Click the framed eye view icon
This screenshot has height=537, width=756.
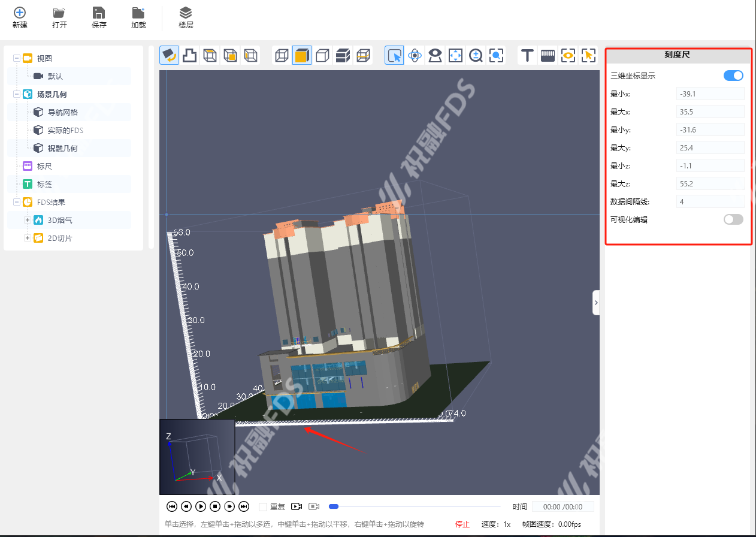568,56
